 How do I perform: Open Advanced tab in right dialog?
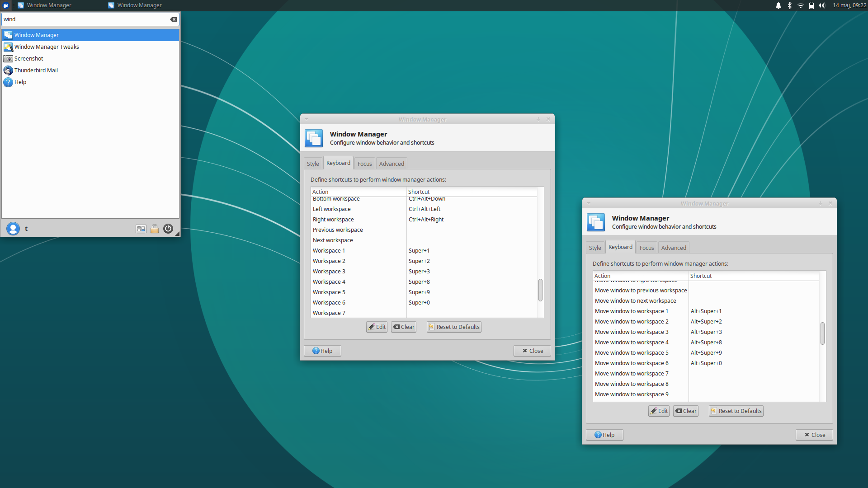674,248
